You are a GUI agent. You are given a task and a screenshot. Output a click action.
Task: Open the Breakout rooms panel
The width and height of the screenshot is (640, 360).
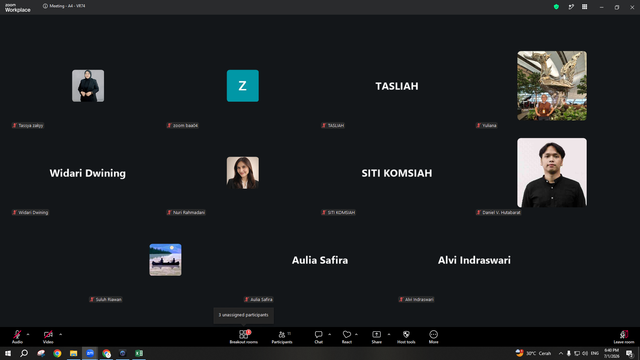(x=244, y=337)
